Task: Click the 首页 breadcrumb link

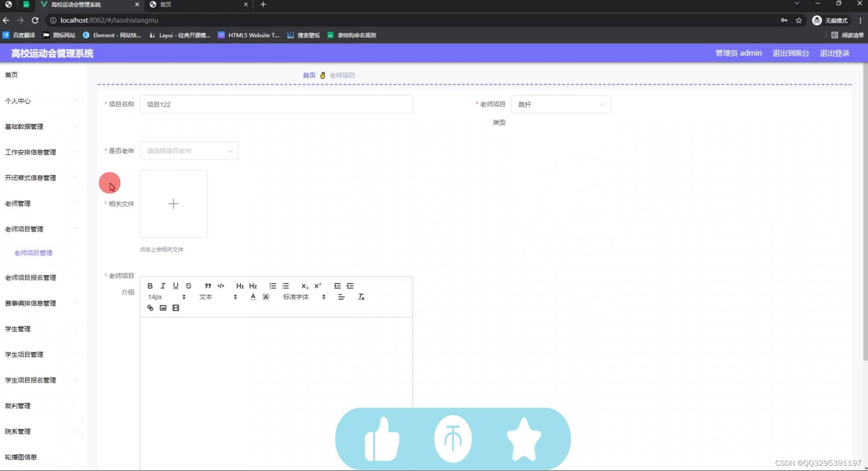Action: pos(309,75)
